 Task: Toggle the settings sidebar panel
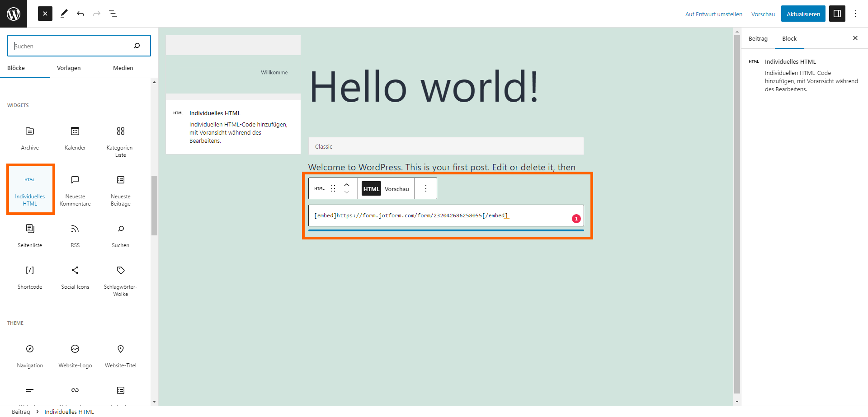pos(837,14)
